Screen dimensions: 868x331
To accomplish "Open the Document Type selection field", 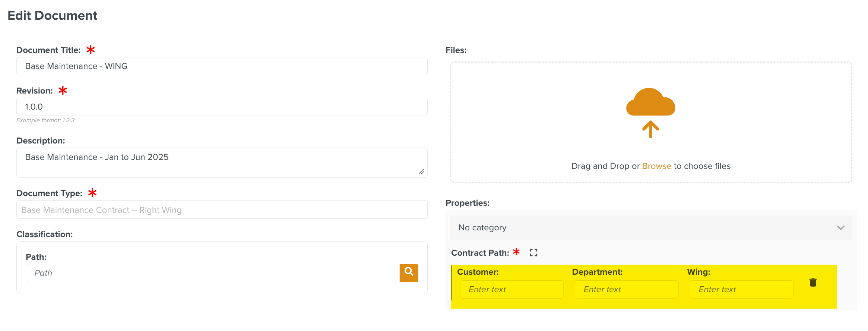I will click(222, 210).
